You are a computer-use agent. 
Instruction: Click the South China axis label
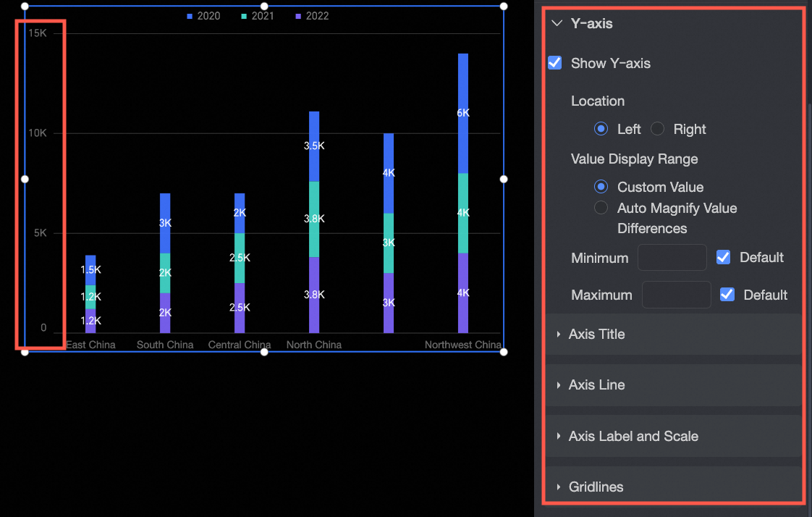click(165, 345)
